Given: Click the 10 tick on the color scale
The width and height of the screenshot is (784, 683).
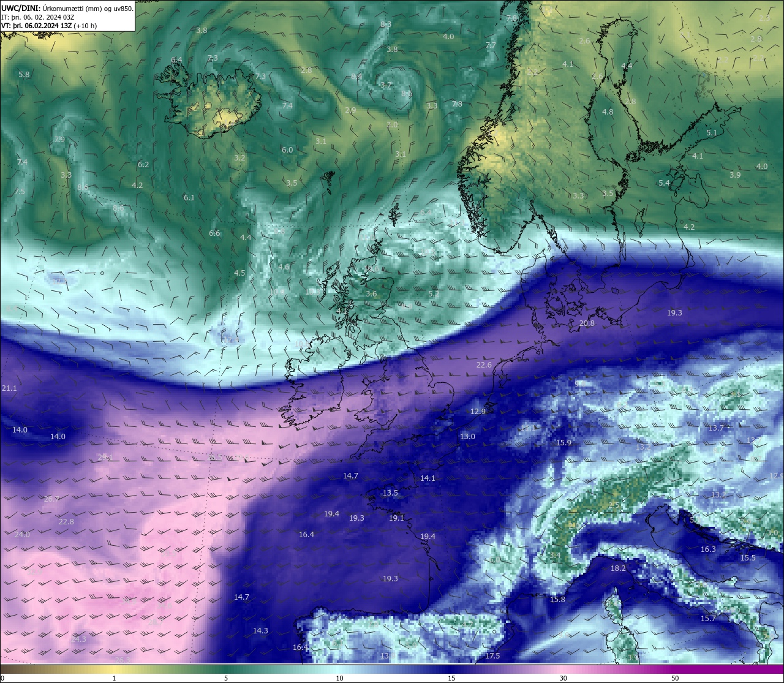Looking at the screenshot, I should click(x=339, y=678).
